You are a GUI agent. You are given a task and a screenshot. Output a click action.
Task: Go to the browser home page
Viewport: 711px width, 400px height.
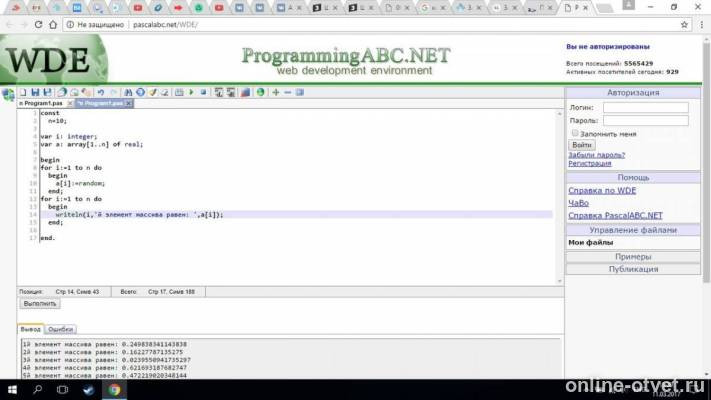(x=53, y=25)
